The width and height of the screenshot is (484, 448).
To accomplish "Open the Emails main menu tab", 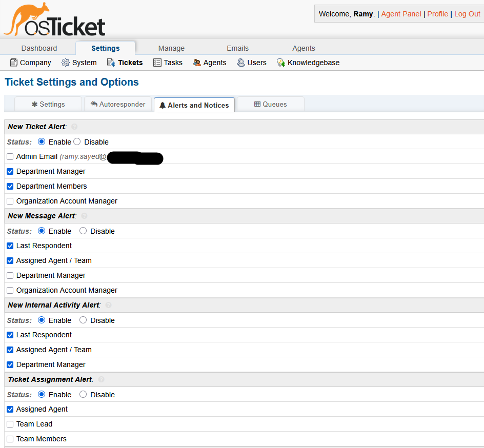I will (x=237, y=48).
